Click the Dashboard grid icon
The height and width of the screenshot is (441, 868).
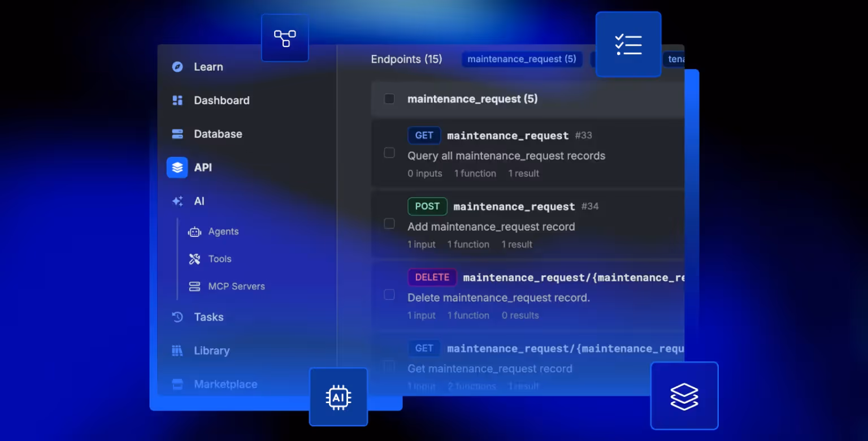(177, 100)
